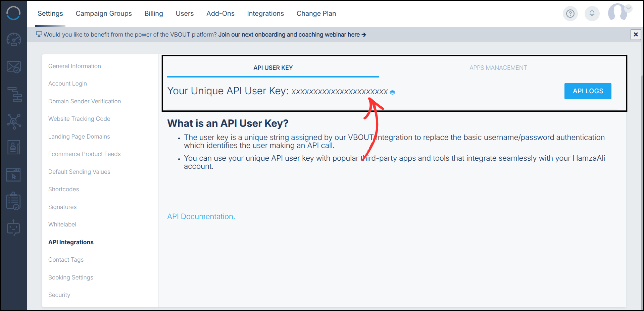Open the Change Plan menu item

point(316,13)
